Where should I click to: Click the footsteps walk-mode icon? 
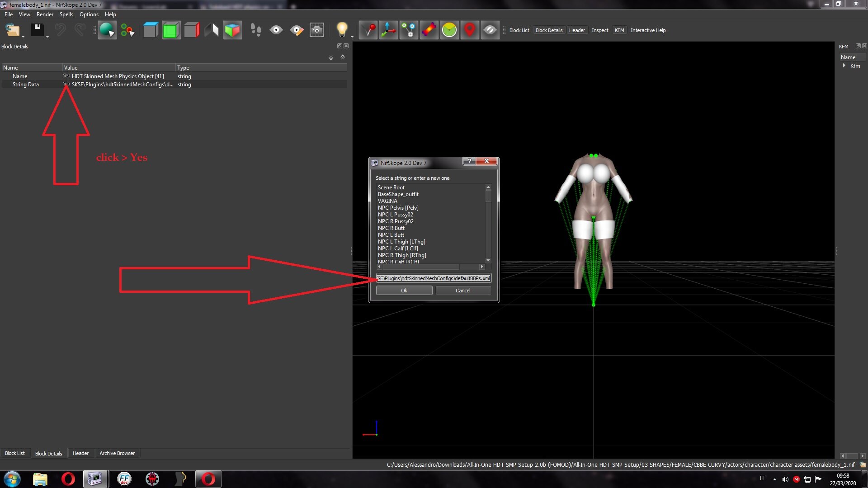pos(256,30)
